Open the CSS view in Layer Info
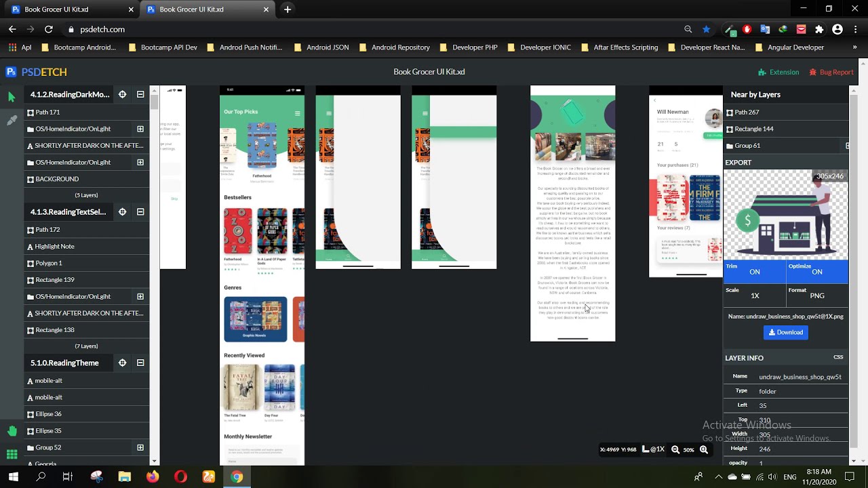 (838, 357)
